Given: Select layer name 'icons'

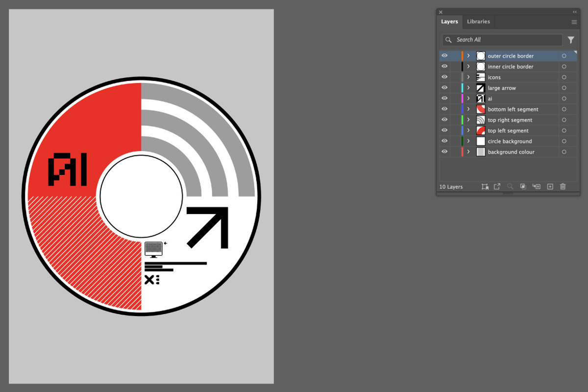Looking at the screenshot, I should pos(494,77).
